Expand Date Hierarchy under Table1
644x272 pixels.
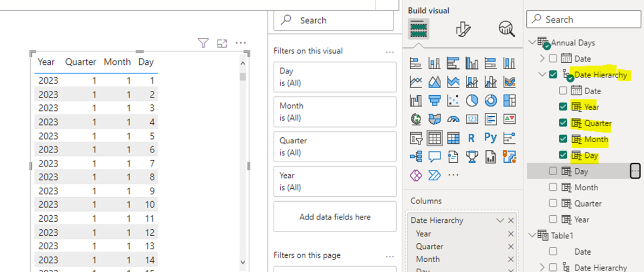[543, 267]
